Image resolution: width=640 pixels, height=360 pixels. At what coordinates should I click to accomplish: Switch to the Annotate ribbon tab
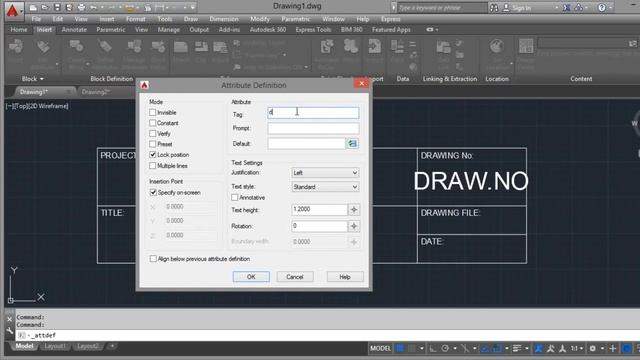pyautogui.click(x=74, y=30)
